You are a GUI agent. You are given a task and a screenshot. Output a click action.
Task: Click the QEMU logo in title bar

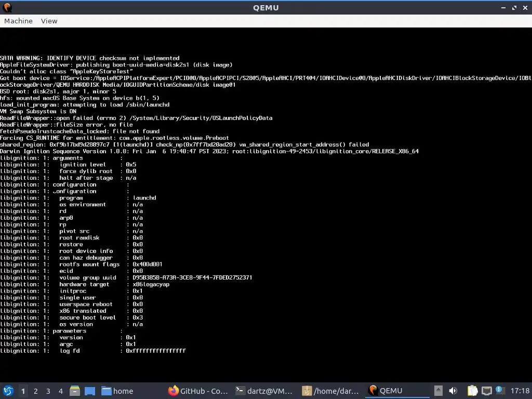tap(7, 7)
